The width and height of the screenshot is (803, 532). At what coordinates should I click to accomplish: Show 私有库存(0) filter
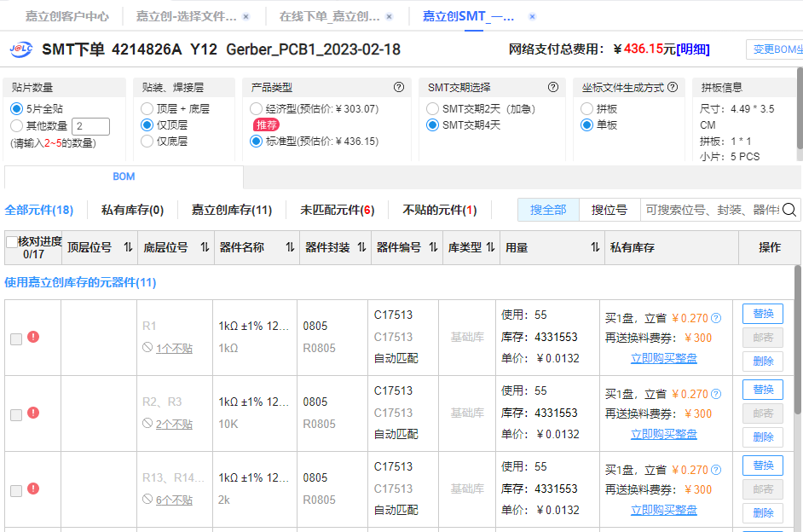pos(133,210)
